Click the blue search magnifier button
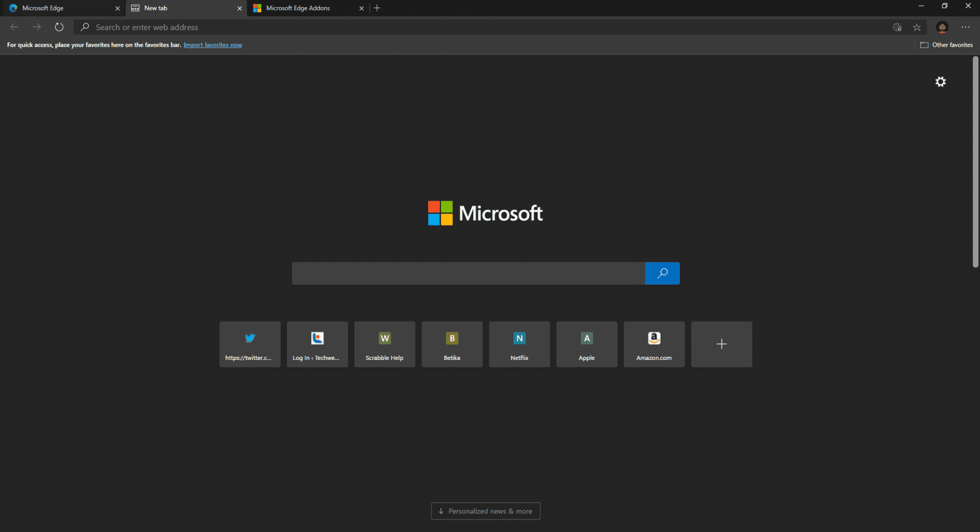 coord(662,273)
